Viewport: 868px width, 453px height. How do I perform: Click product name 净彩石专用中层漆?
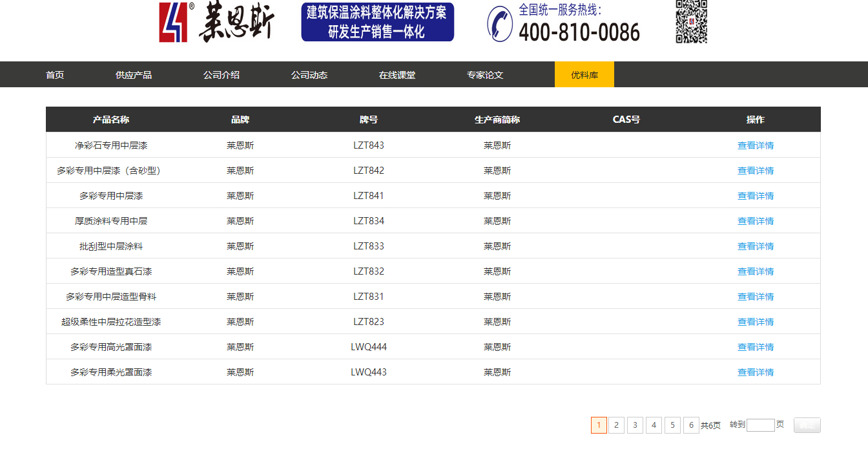(111, 145)
